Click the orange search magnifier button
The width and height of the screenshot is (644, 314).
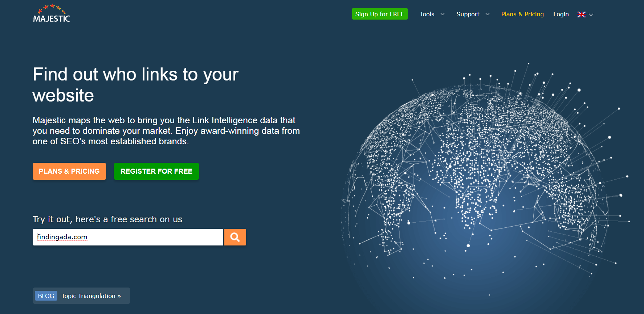click(235, 237)
